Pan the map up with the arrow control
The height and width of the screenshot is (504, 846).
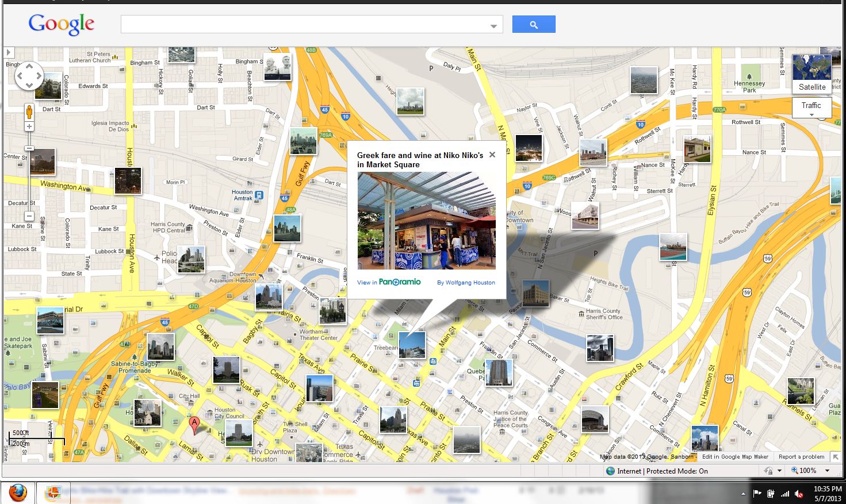point(29,66)
